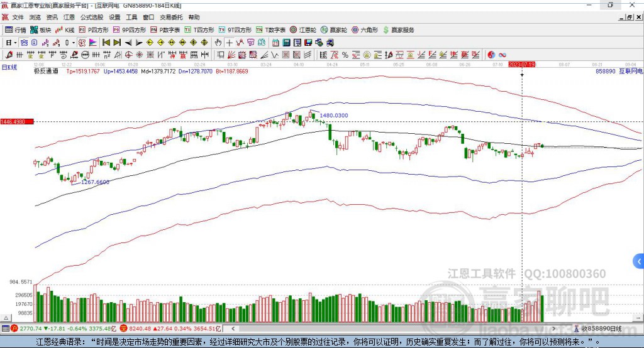
Task: Click the circled 金 gold circle icon
Action: click(x=367, y=55)
